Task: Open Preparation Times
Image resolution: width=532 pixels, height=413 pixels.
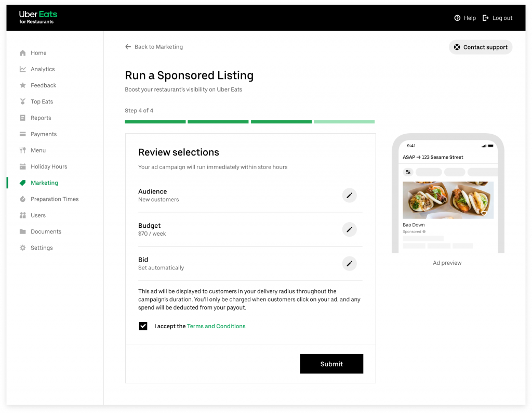Action: 55,199
